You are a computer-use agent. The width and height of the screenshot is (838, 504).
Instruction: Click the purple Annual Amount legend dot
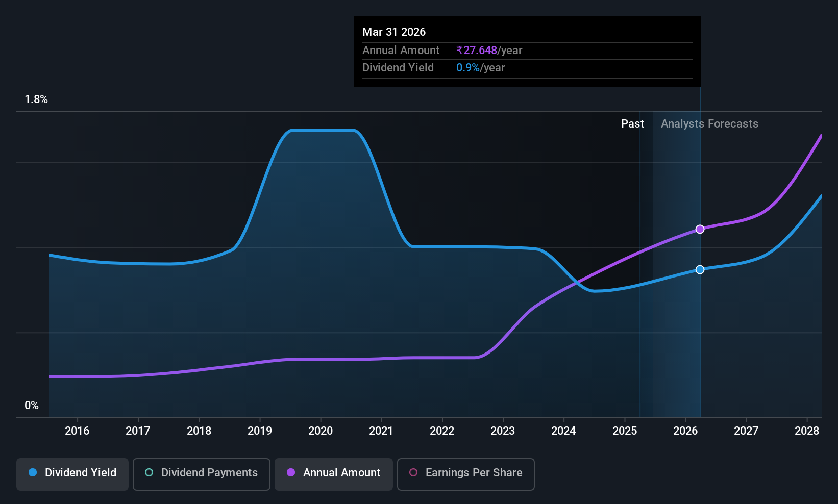(x=291, y=472)
